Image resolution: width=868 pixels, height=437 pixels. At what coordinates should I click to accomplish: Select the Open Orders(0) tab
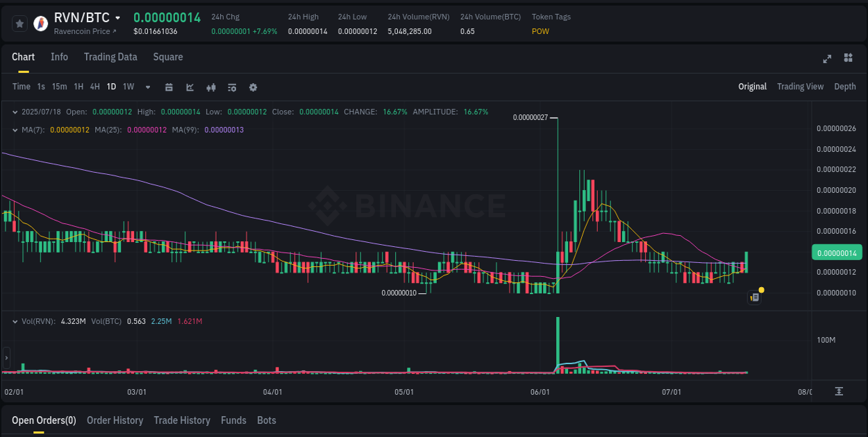[44, 420]
